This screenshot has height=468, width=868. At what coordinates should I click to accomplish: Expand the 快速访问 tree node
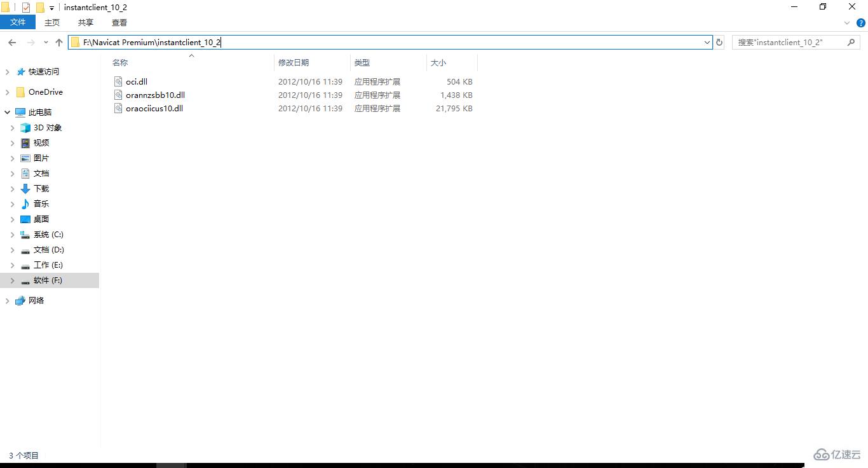(x=8, y=72)
